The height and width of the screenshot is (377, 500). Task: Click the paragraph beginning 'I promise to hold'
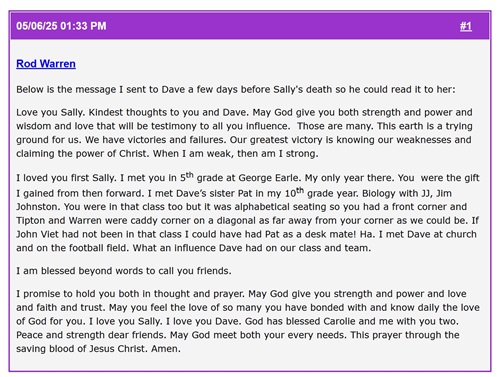(x=248, y=321)
